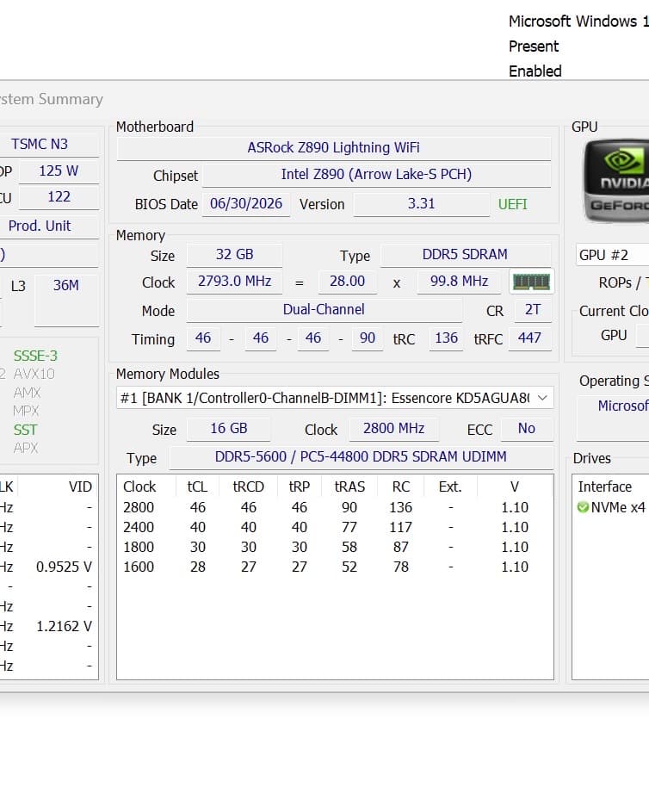This screenshot has width=649, height=812.
Task: Click the 1.2162 V VID value
Action: (64, 627)
